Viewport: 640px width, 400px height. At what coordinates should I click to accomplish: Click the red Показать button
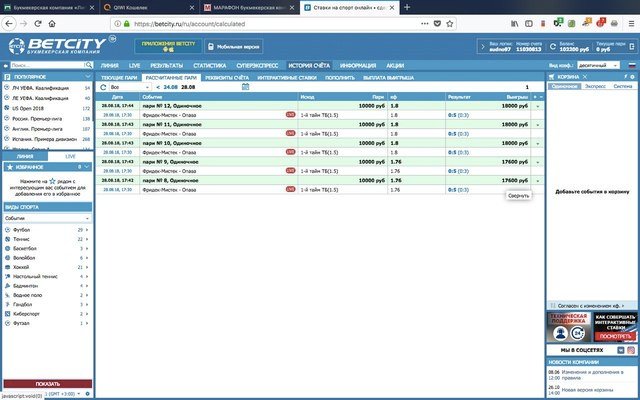coord(47,383)
